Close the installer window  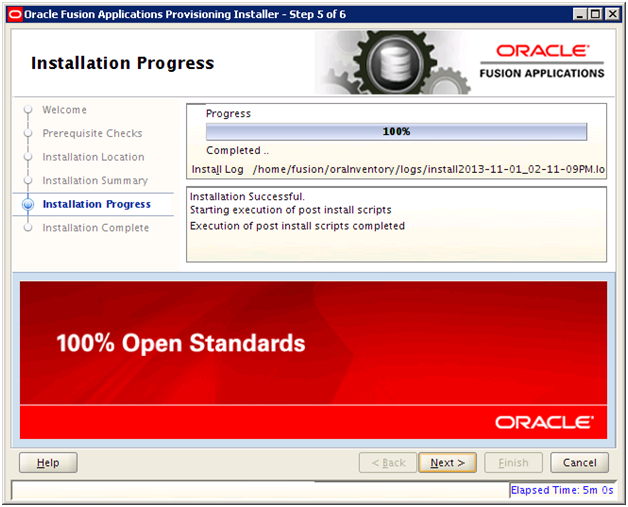click(x=612, y=15)
